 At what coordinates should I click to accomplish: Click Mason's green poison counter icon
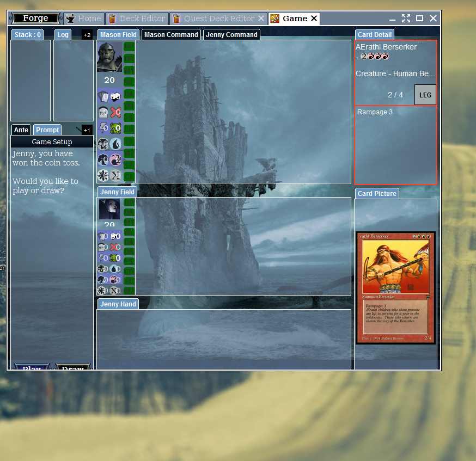(x=115, y=128)
